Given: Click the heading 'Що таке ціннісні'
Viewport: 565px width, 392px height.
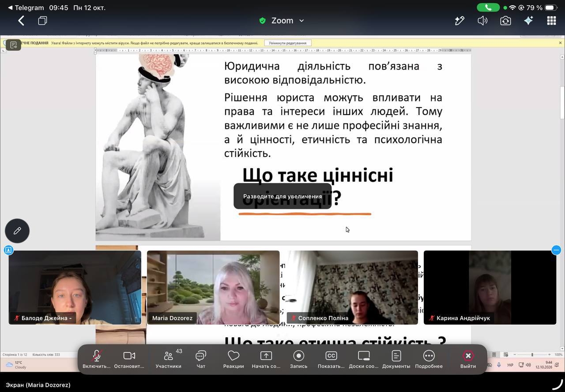Looking at the screenshot, I should point(318,175).
